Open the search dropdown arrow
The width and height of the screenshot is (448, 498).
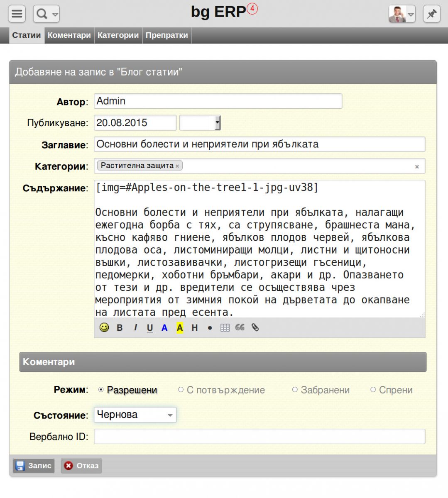coord(55,15)
